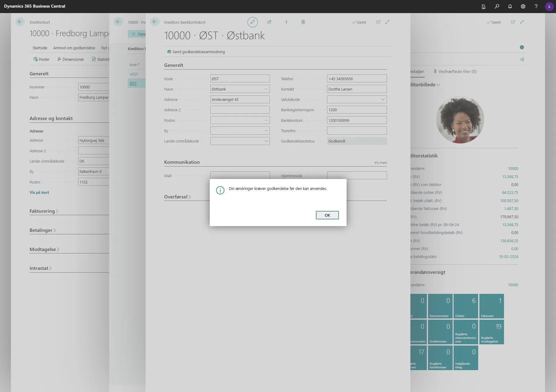Switch to Detaljer factbox tab
The width and height of the screenshot is (556, 392).
tap(417, 71)
